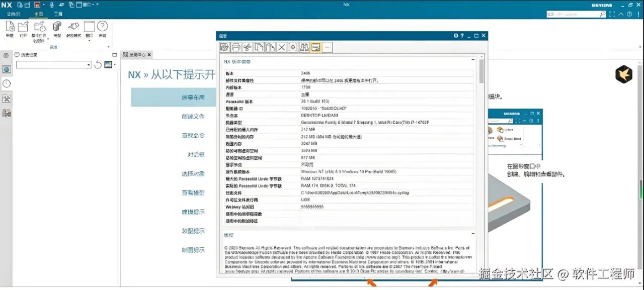Open the gear settings icon in Information title bar

point(456,36)
